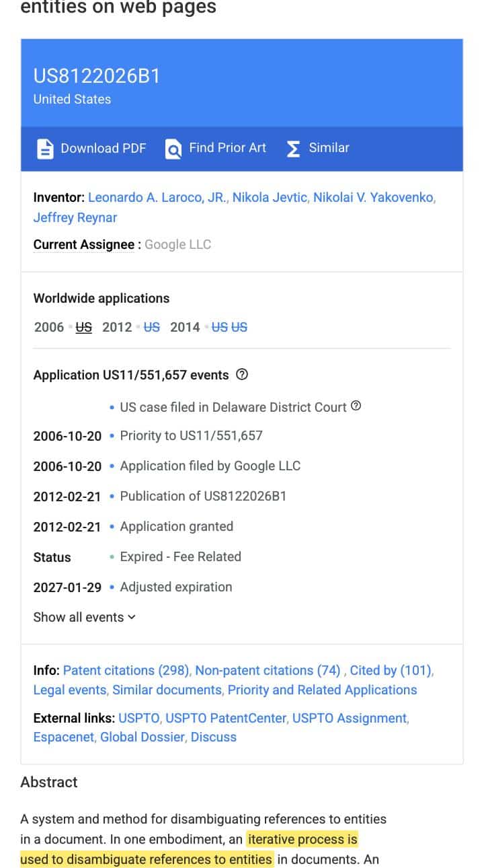
Task: Click Google LLC assignee text
Action: pyautogui.click(x=177, y=244)
